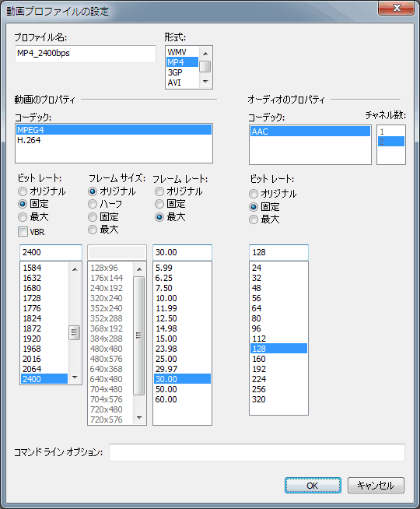
Task: Select 1584 in video bitrate list
Action: tap(44, 268)
